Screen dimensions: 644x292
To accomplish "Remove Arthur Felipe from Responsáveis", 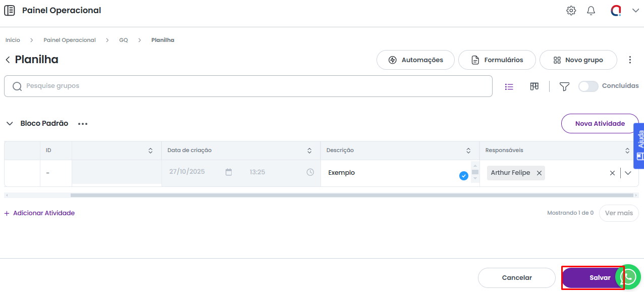I will coord(539,173).
